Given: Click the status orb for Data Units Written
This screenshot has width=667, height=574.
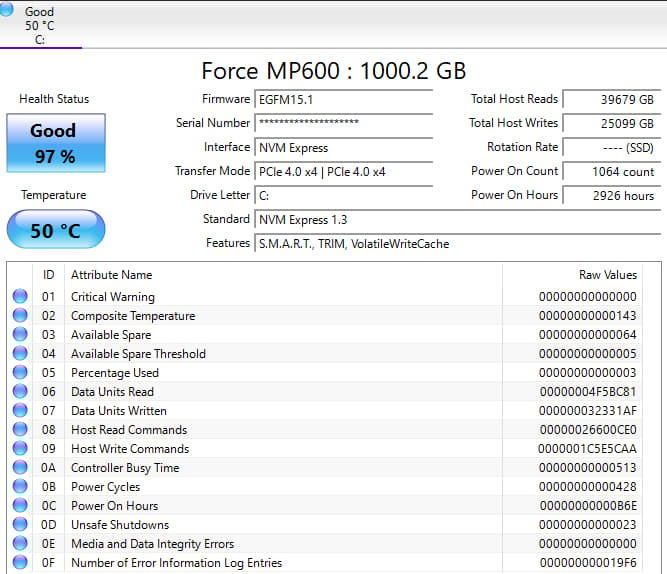Looking at the screenshot, I should click(20, 410).
